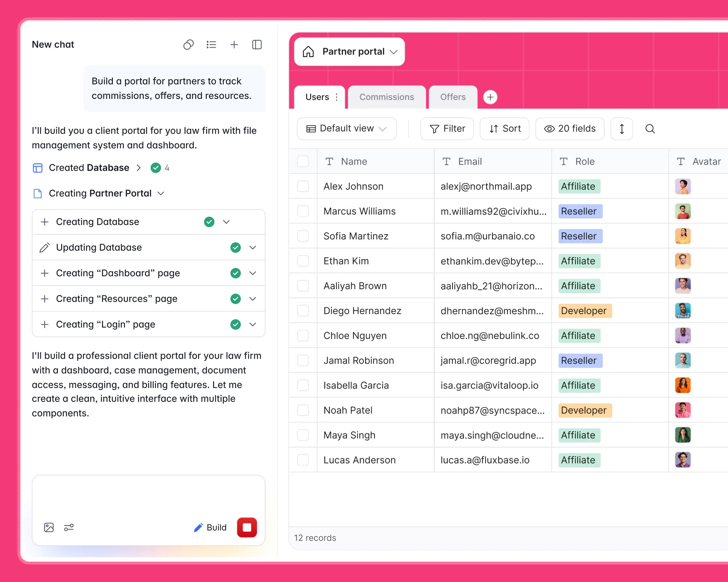Toggle the sidebar panel icon

(x=257, y=44)
